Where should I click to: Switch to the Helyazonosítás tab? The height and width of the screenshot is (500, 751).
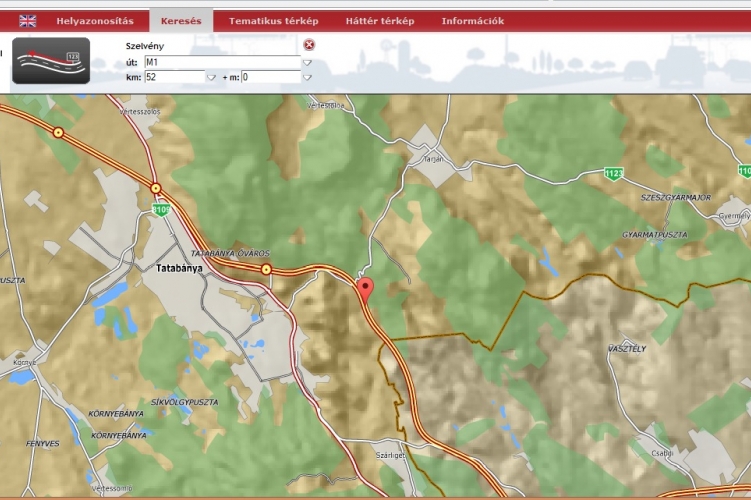point(94,21)
